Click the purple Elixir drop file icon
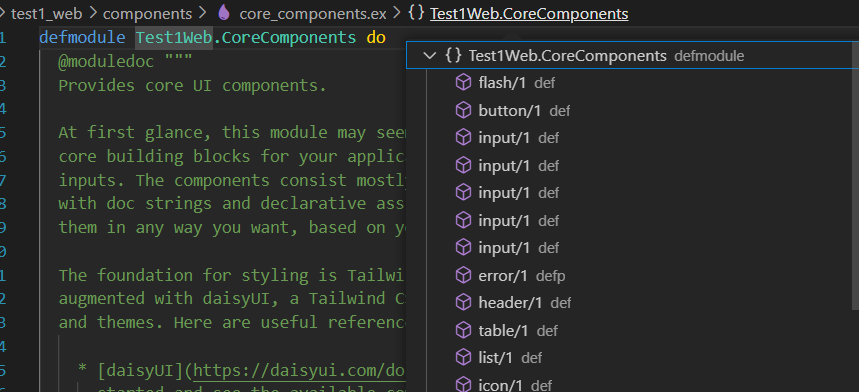 click(224, 13)
